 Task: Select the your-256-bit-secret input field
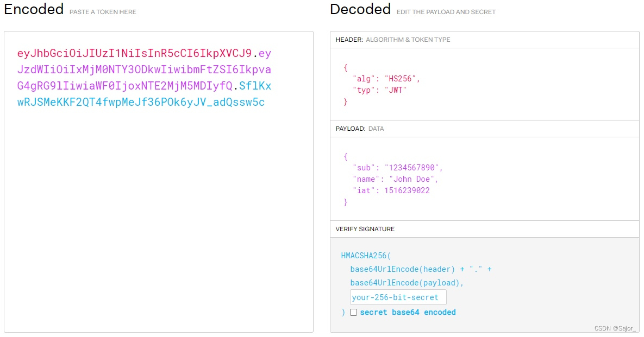click(397, 297)
